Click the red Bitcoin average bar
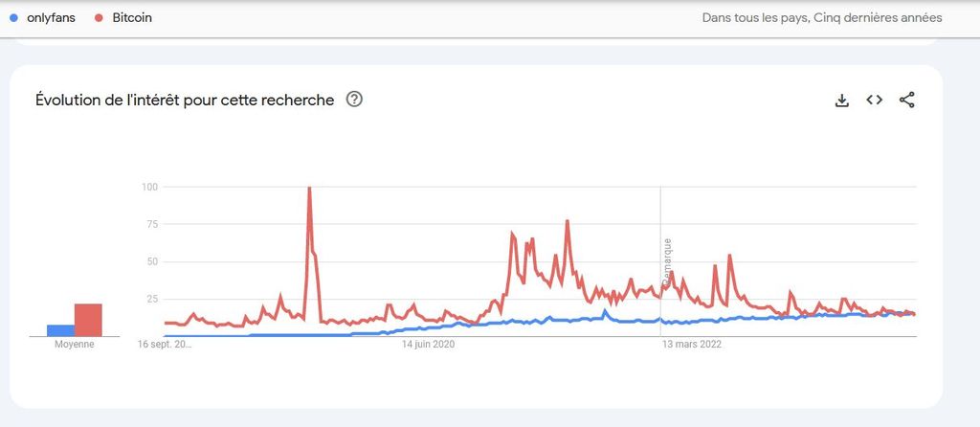 (x=88, y=320)
